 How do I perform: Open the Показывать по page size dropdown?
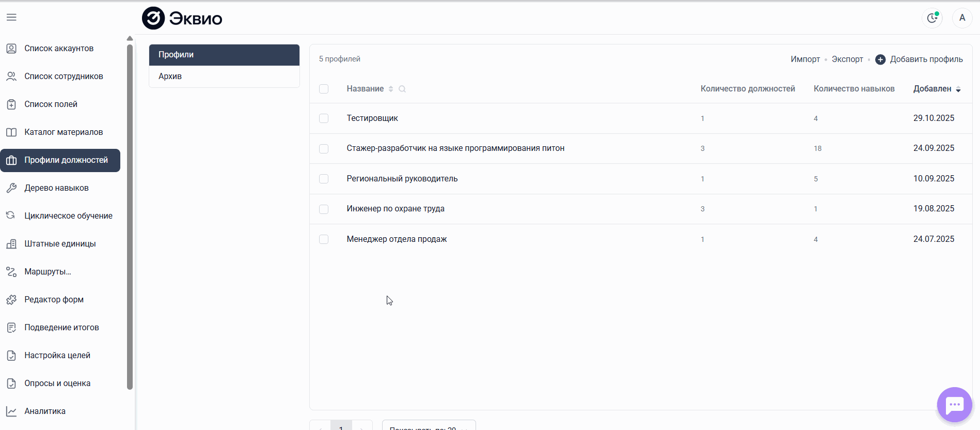coord(429,425)
